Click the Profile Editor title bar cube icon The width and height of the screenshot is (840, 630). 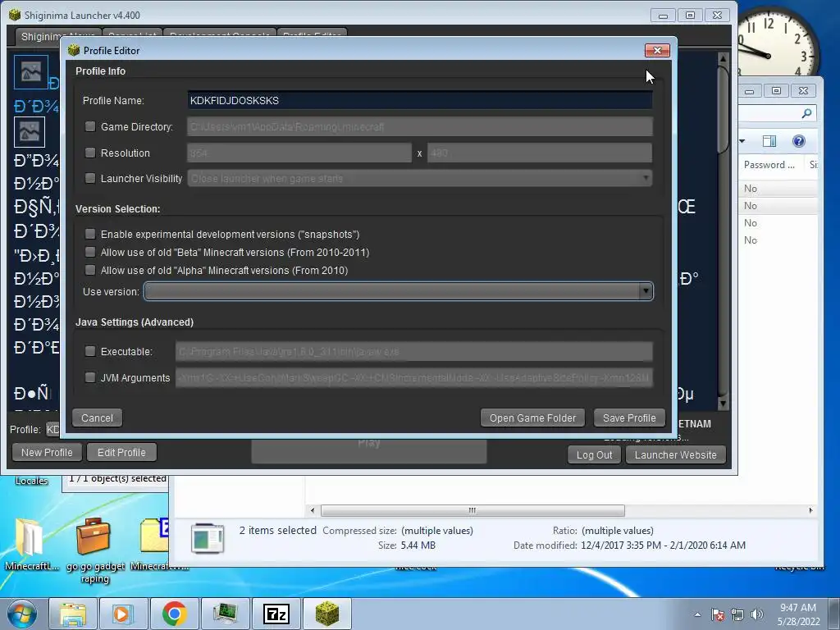pos(74,50)
